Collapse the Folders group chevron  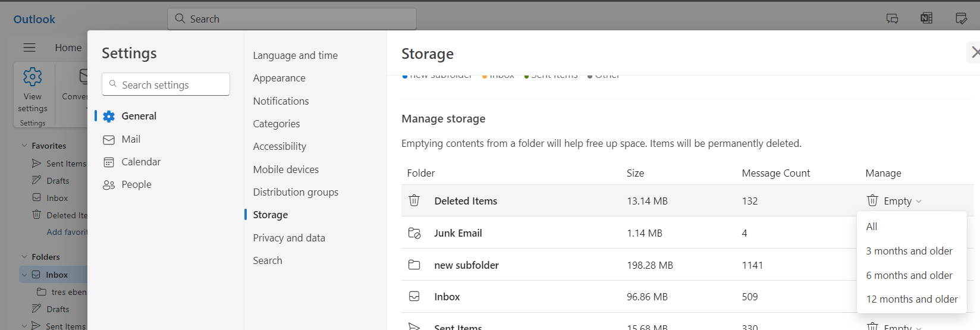24,257
